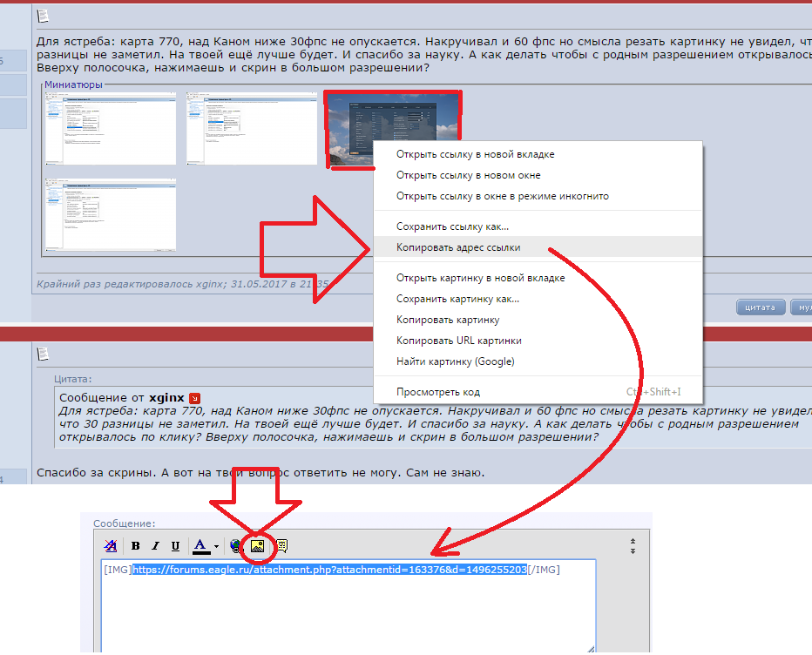Click inside the message text area
The image size is (812, 655).
(348, 610)
